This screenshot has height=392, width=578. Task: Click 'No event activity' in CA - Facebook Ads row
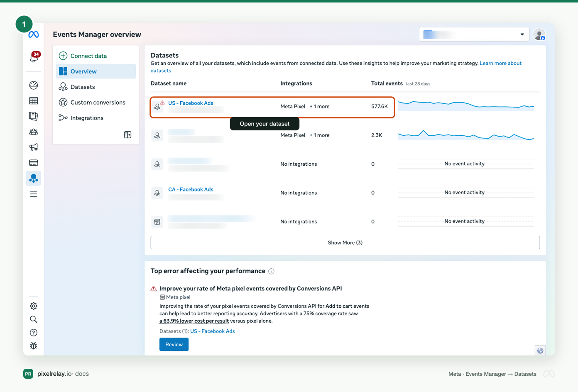coord(465,193)
